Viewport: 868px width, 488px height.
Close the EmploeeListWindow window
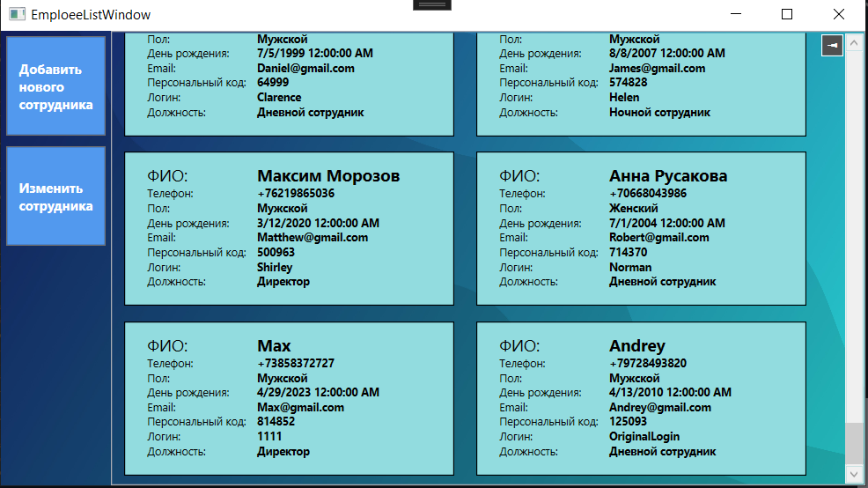(839, 14)
